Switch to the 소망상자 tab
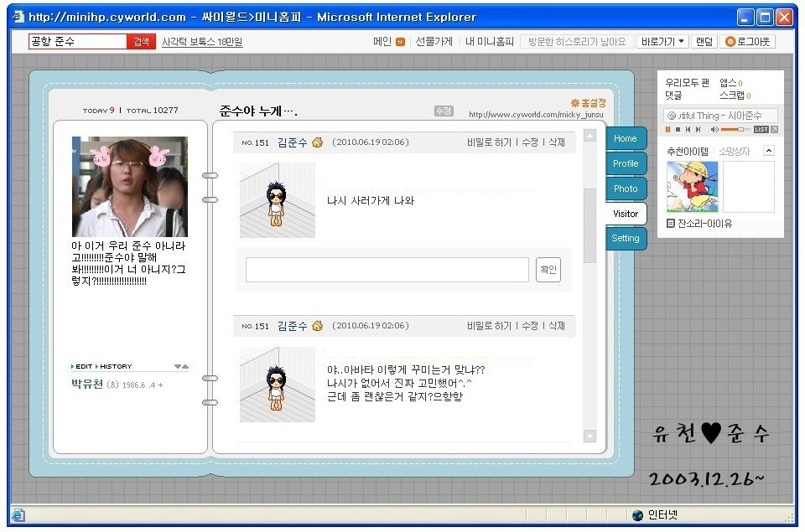Image resolution: width=805 pixels, height=532 pixels. tap(735, 152)
